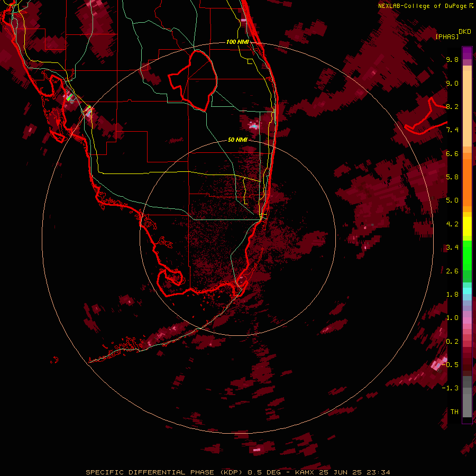Click the 23:34 timestamp in caption
Viewport: 476px width, 476px height.
coord(378,472)
